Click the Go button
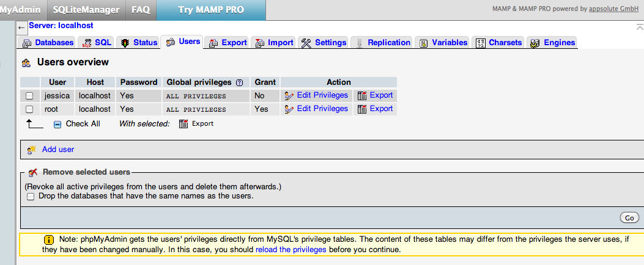 629,218
